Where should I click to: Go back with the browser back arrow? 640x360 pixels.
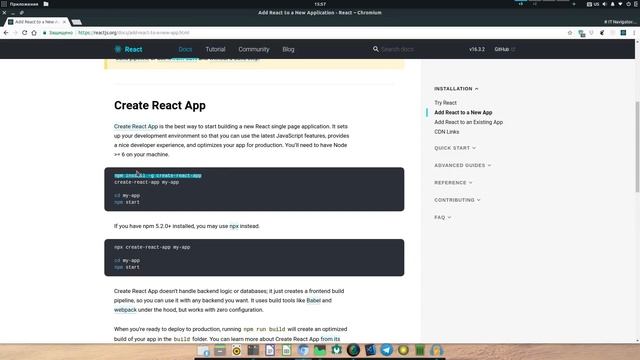pos(6,33)
